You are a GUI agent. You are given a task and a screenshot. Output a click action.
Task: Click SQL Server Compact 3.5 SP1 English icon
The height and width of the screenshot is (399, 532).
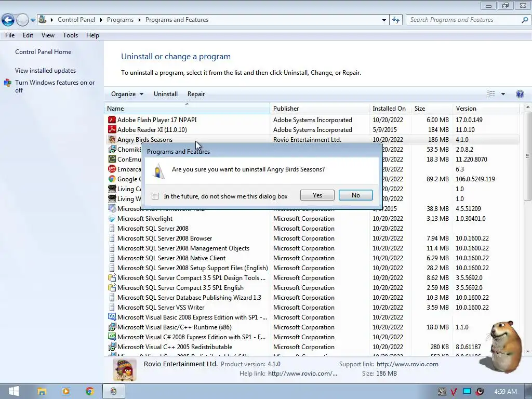click(x=112, y=288)
